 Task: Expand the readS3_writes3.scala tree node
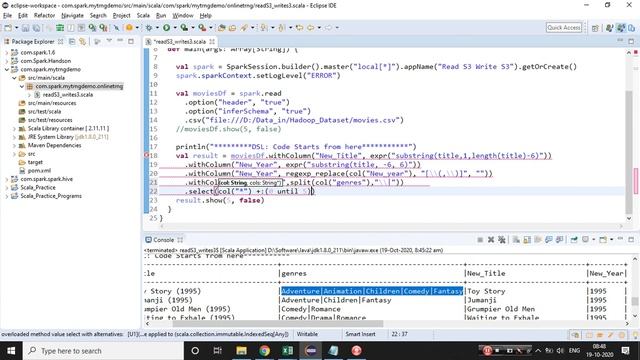[x=29, y=95]
